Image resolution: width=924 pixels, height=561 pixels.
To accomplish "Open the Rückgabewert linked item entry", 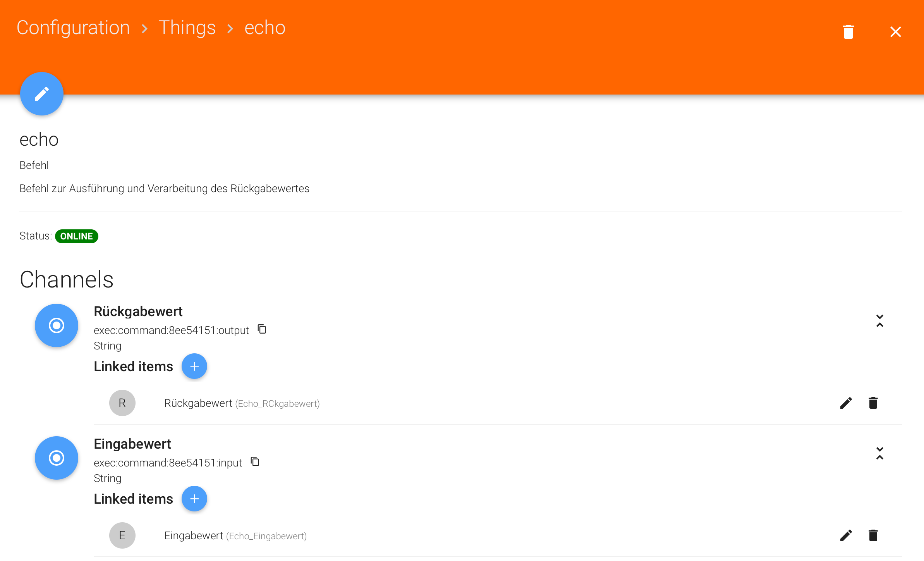I will pos(241,403).
